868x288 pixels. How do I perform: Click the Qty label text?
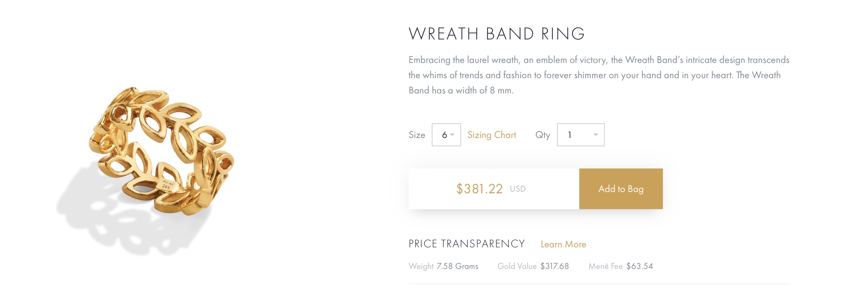(542, 135)
